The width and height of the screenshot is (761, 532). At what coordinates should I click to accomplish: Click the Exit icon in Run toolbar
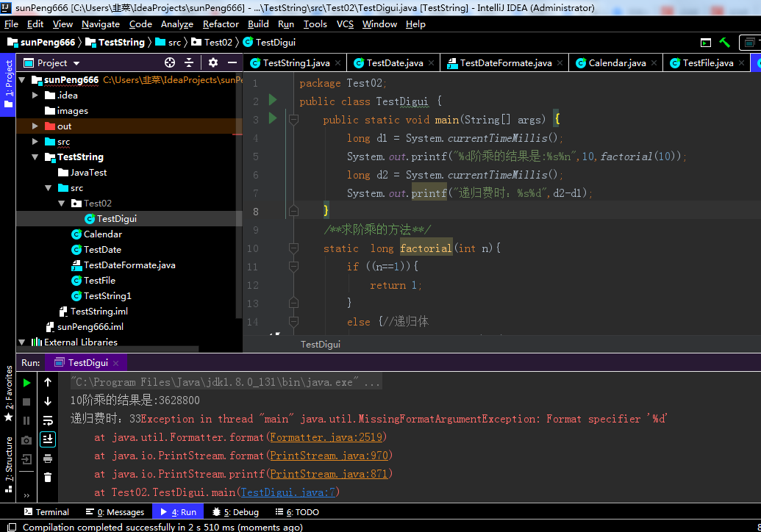coord(26,459)
